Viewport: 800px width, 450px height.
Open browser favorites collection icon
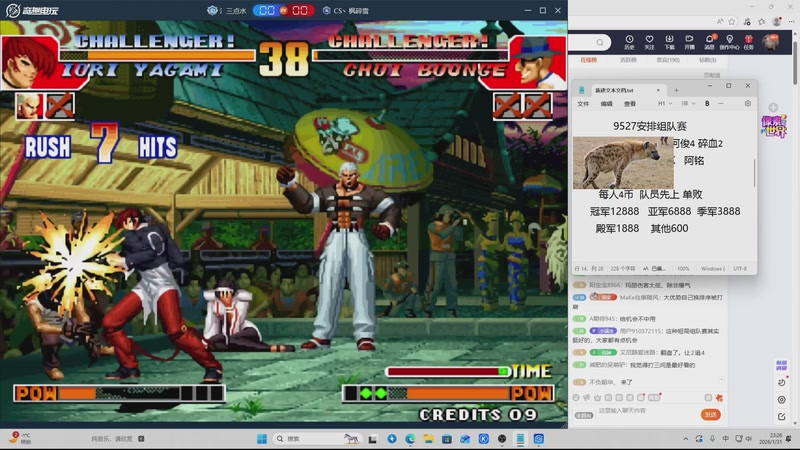pos(762,21)
